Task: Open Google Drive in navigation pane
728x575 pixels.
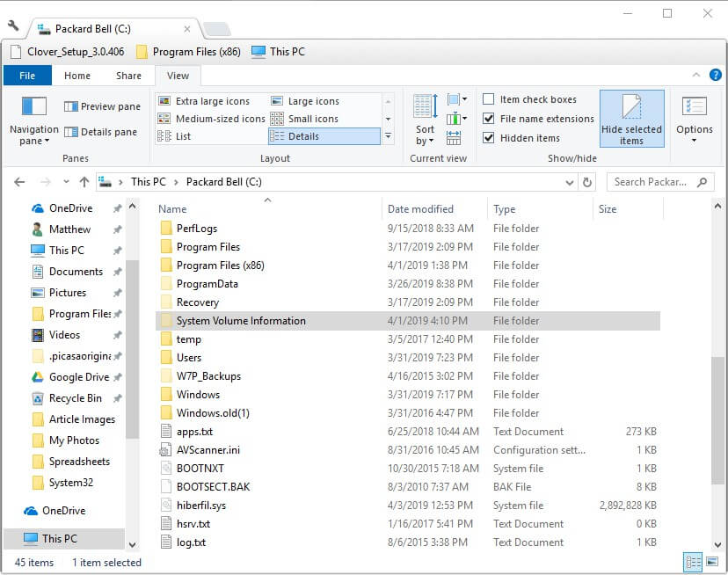Action: pyautogui.click(x=79, y=376)
